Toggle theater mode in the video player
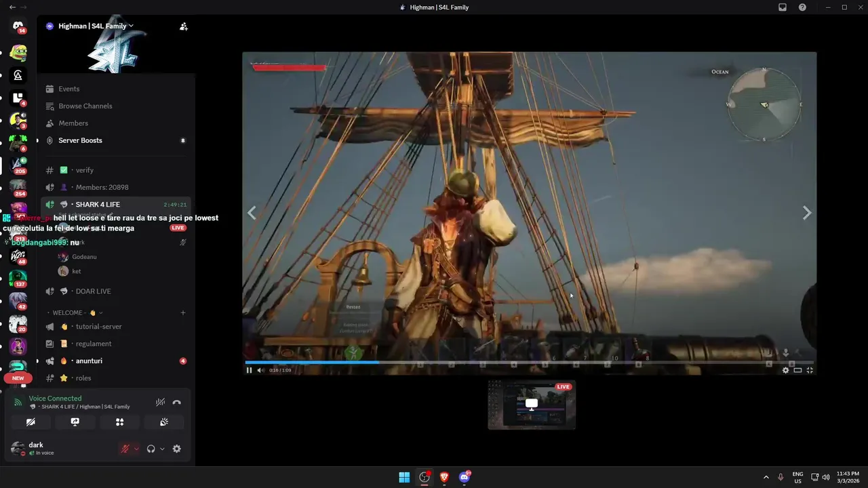The width and height of the screenshot is (868, 488). [x=797, y=370]
